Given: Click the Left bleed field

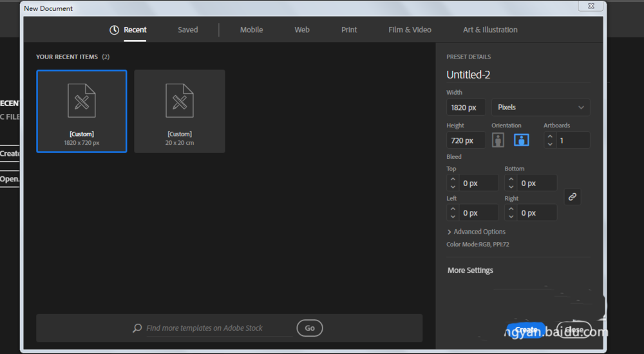Looking at the screenshot, I should [x=478, y=213].
